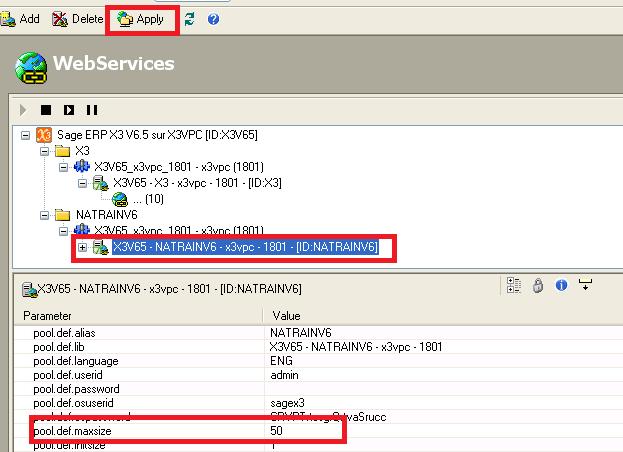Select the pool.def.osuserid parameter
This screenshot has height=452, width=623.
point(74,403)
